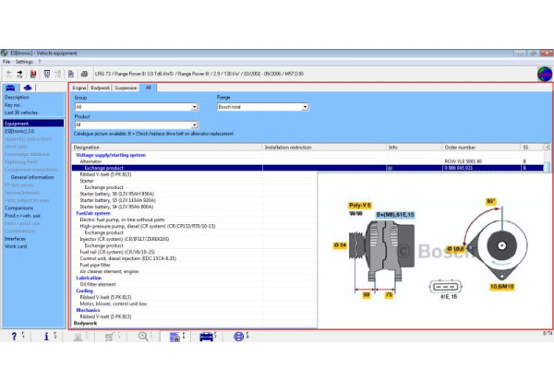Screen dimensions: 554x392
Task: Switch to the Suspension tab
Action: [x=126, y=88]
